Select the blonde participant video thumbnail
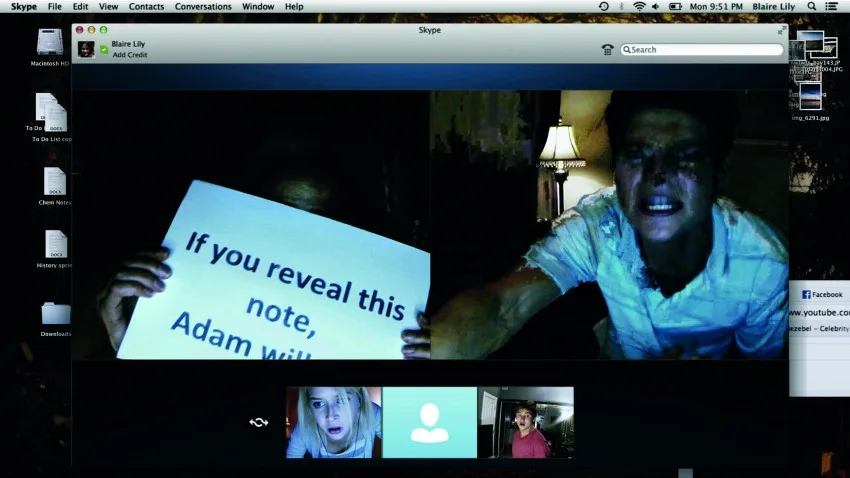 point(333,422)
